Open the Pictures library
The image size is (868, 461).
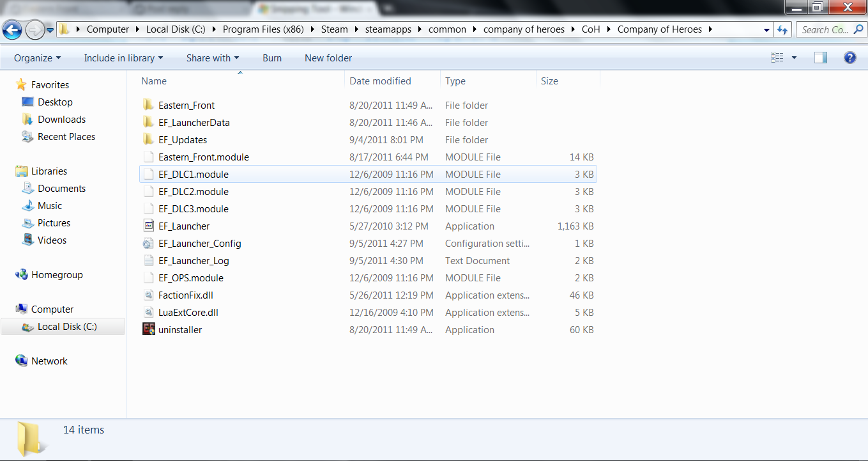54,223
